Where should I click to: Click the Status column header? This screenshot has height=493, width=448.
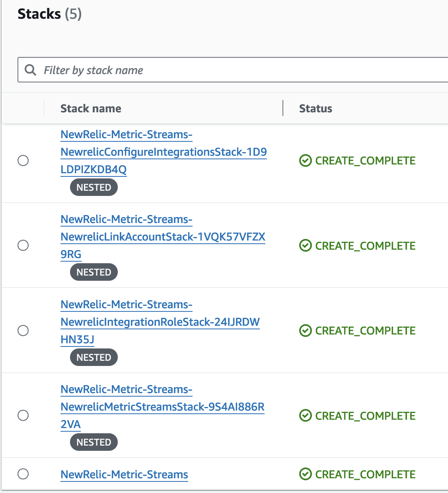click(316, 108)
